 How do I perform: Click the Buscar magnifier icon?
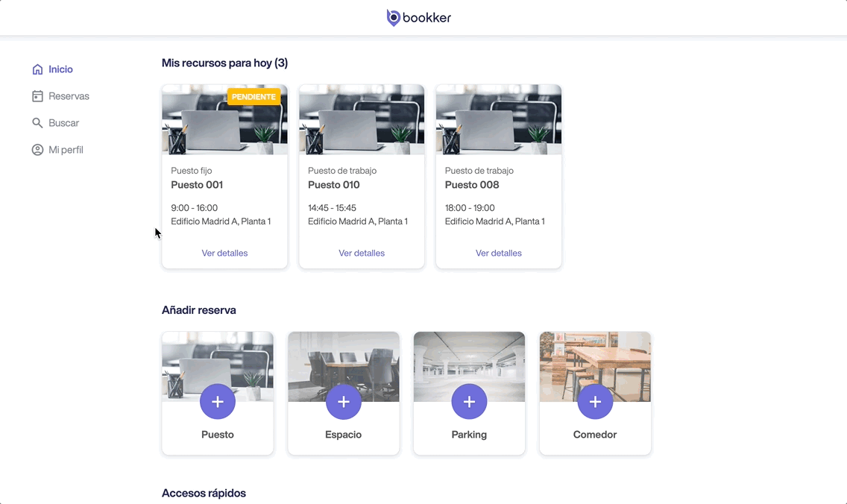(x=37, y=123)
